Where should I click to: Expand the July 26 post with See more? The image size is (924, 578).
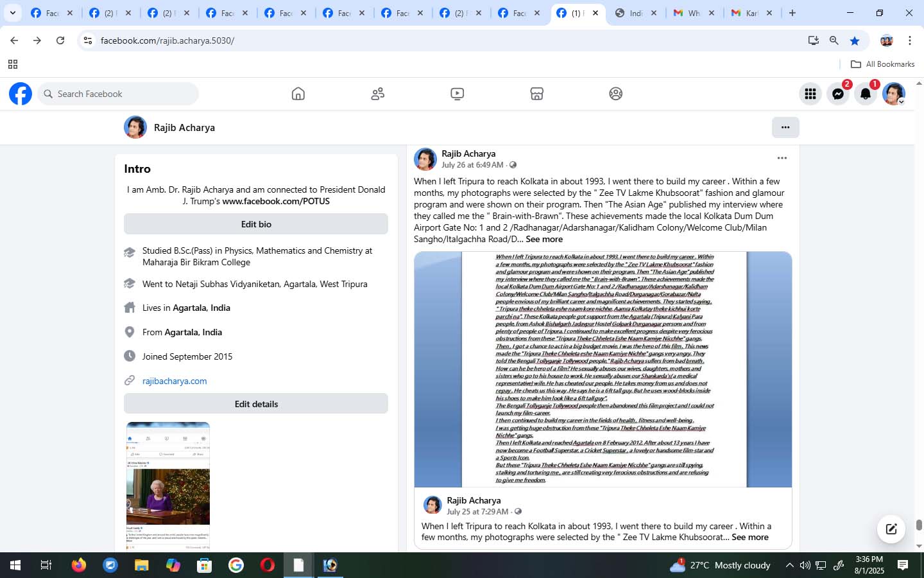544,239
